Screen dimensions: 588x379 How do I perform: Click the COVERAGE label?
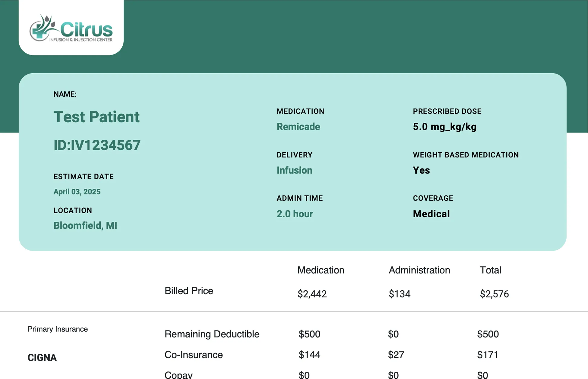coord(433,198)
